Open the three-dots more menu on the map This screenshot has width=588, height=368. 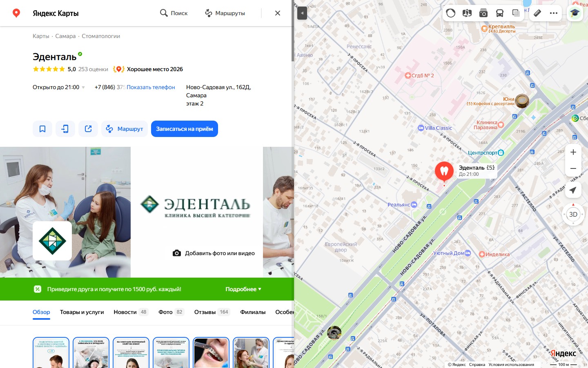[554, 13]
